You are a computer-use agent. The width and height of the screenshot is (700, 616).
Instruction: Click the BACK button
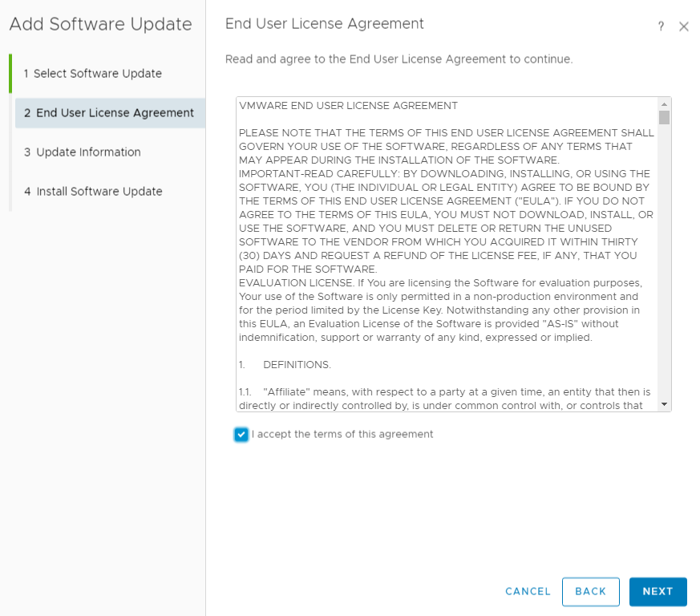click(x=591, y=591)
